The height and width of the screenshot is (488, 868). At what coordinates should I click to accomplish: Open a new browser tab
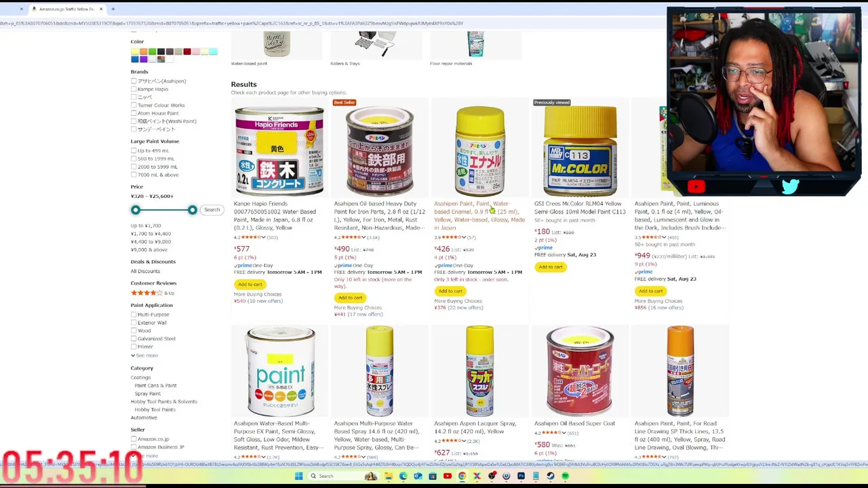(x=113, y=9)
